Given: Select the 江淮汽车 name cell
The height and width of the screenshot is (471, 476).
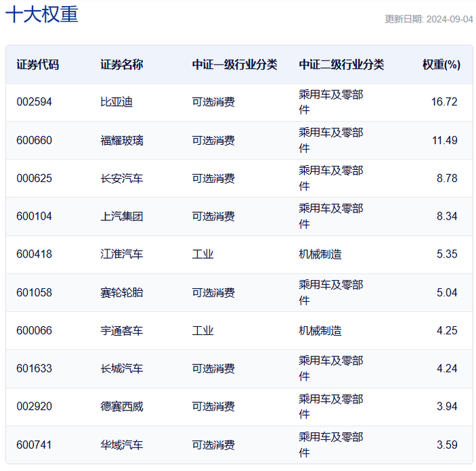Looking at the screenshot, I should pyautogui.click(x=122, y=254).
